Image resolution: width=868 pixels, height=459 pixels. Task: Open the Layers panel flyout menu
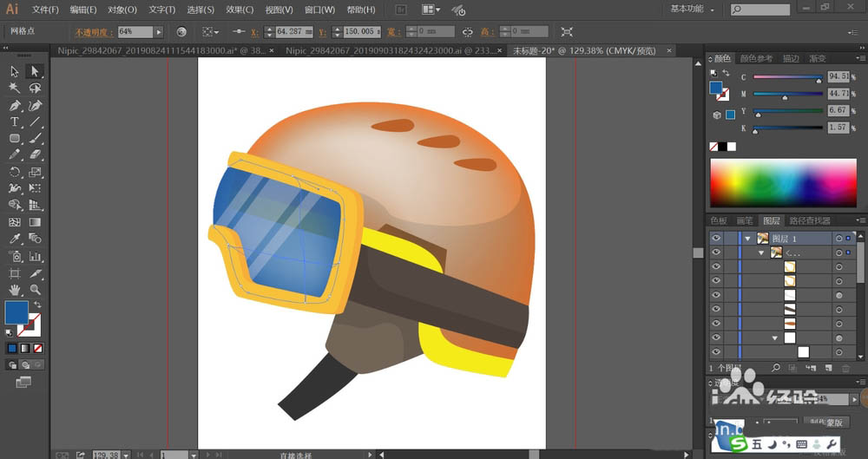(860, 220)
